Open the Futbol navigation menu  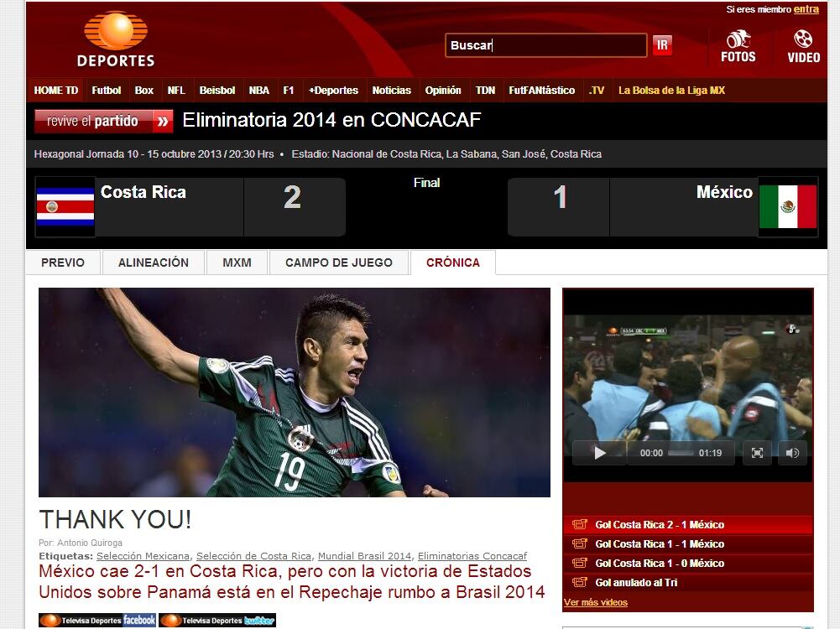click(x=107, y=91)
